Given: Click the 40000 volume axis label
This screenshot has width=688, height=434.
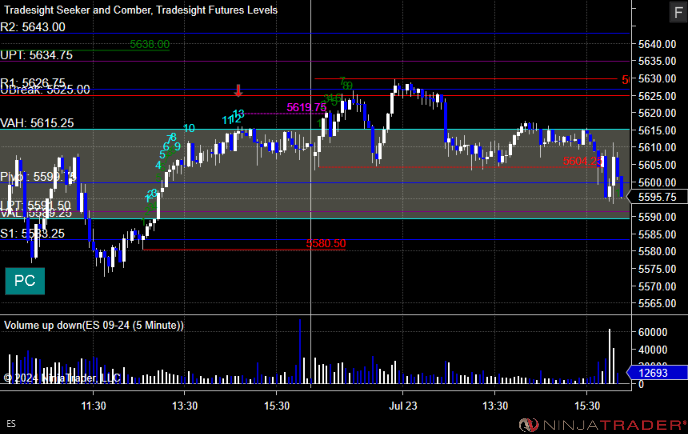Looking at the screenshot, I should pyautogui.click(x=652, y=350).
